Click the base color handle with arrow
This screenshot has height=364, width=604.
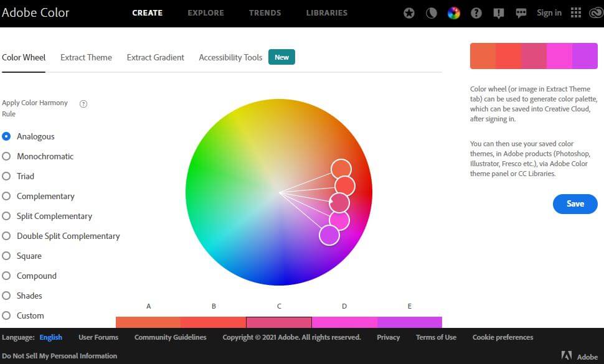[x=339, y=203]
